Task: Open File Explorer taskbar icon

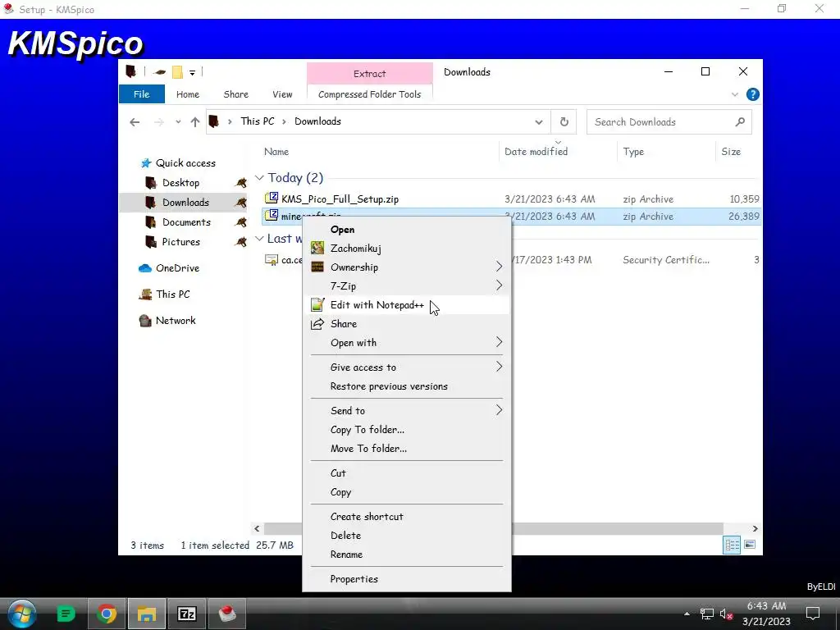Action: tap(146, 614)
